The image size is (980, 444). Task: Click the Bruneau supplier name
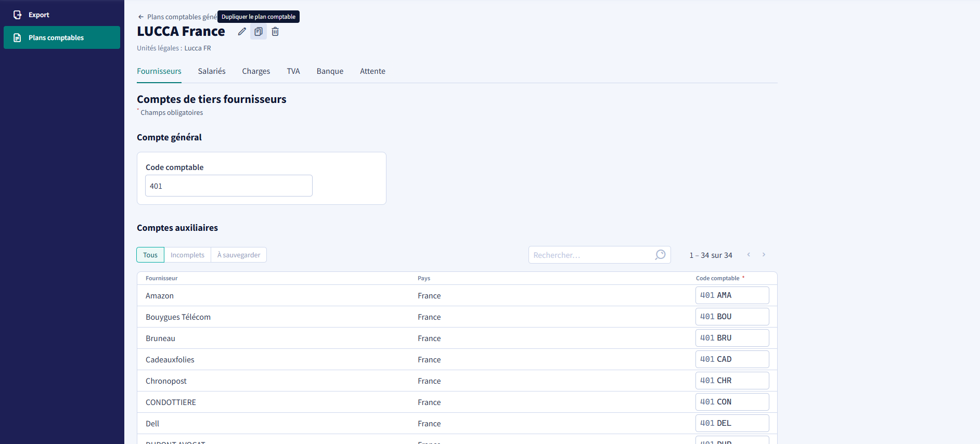pyautogui.click(x=160, y=338)
